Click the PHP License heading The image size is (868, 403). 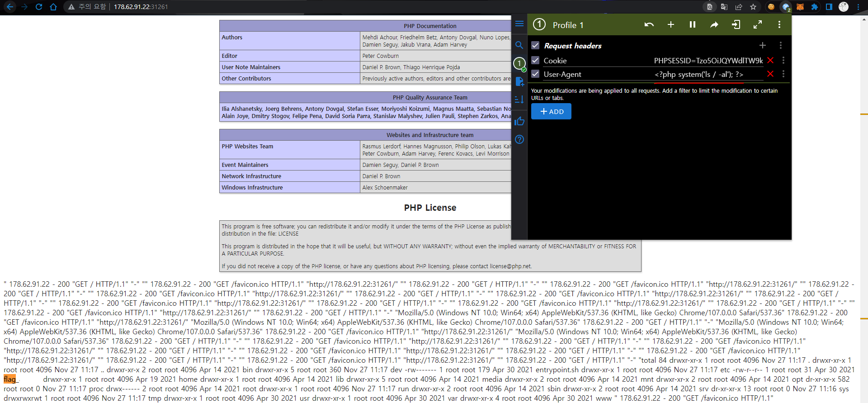pyautogui.click(x=430, y=208)
